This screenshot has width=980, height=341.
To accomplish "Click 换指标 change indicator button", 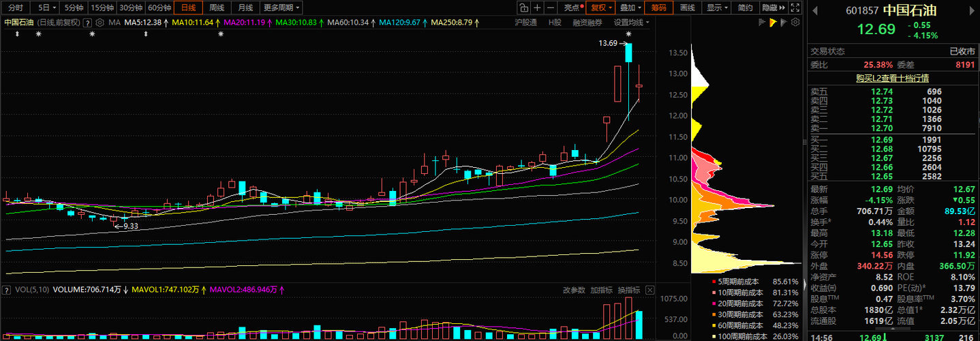I will click(x=628, y=290).
